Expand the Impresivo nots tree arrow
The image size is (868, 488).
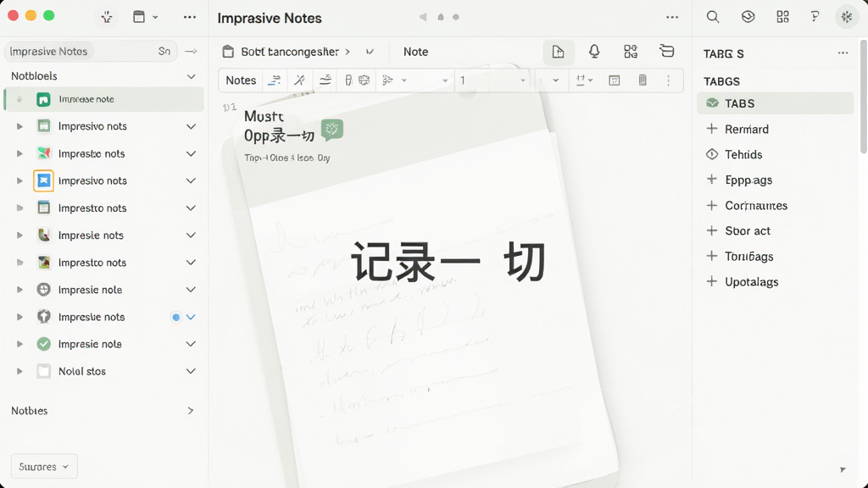19,127
